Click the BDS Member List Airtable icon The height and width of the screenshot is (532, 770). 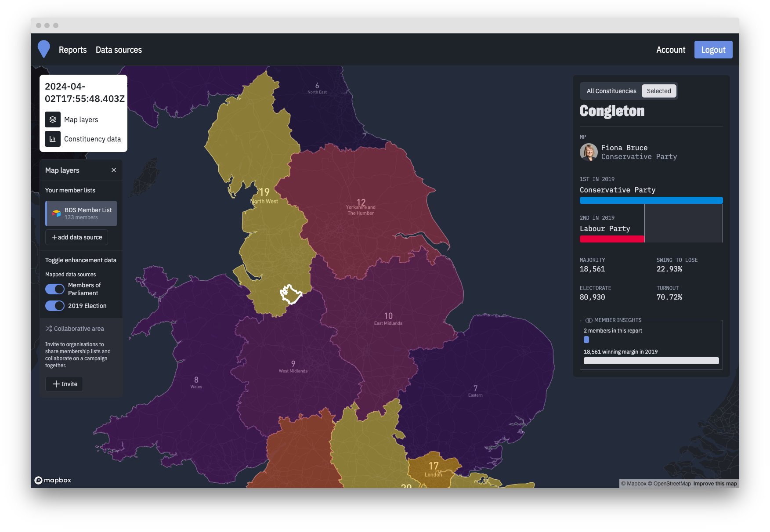pyautogui.click(x=57, y=214)
